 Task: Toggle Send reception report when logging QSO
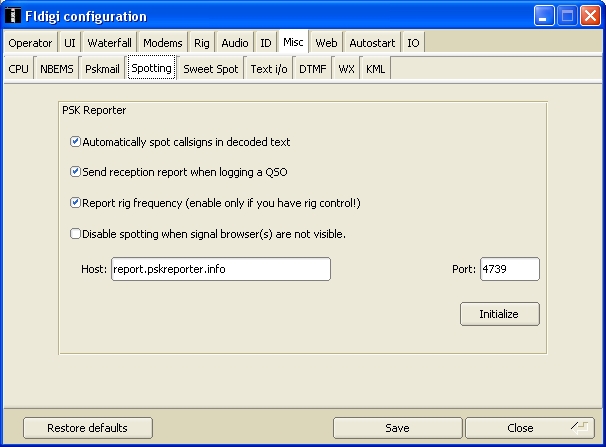pos(75,172)
